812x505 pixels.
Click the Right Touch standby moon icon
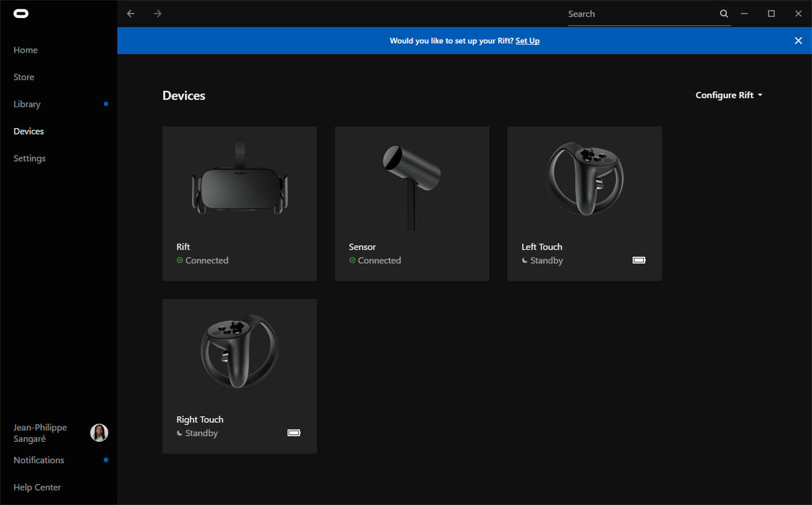180,433
